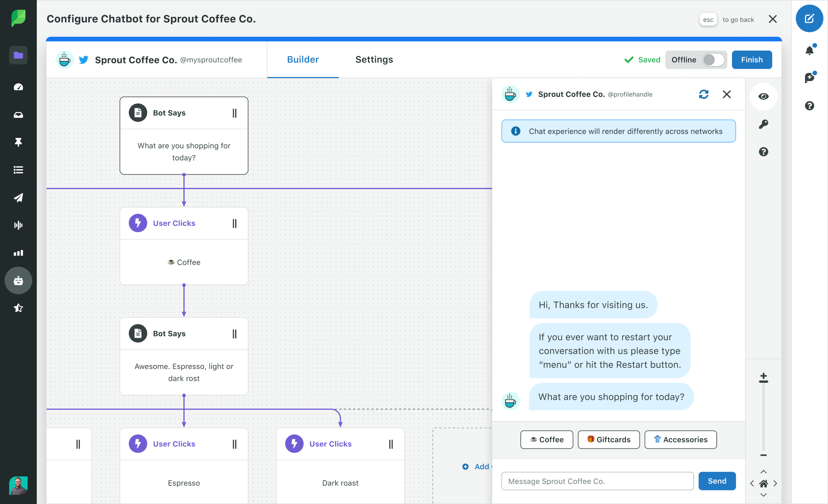This screenshot has width=828, height=504.
Task: Expand the hidden left-side node panel
Action: pos(77,444)
